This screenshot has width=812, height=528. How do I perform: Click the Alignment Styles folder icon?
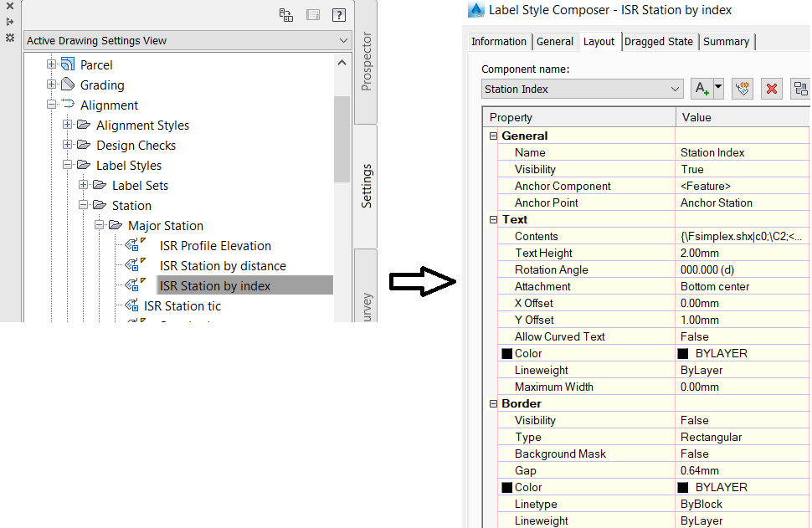tap(84, 124)
